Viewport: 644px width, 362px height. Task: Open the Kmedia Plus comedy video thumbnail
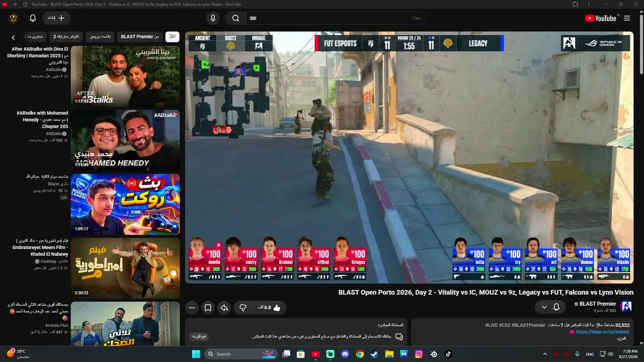[x=125, y=323]
